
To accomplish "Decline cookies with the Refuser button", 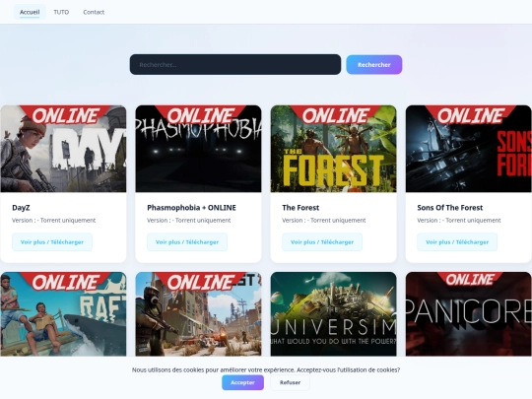I will [x=290, y=382].
